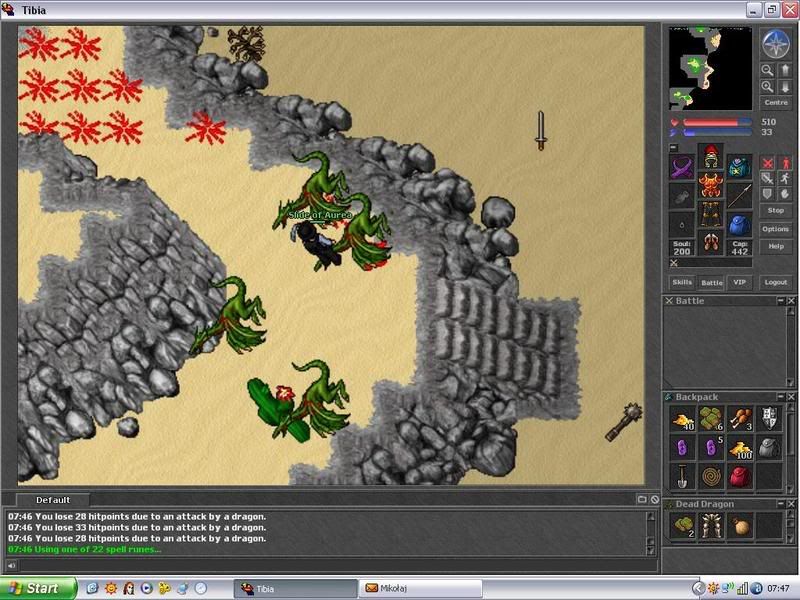This screenshot has width=800, height=600.
Task: Select the legs armor slot
Action: 711,214
